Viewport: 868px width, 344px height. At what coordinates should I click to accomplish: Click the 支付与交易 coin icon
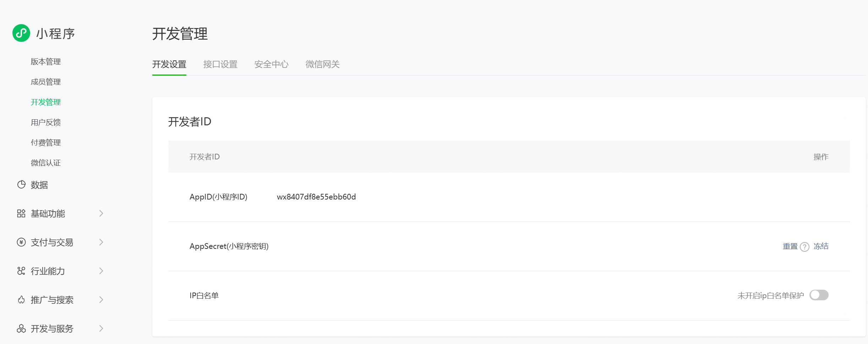(x=21, y=242)
